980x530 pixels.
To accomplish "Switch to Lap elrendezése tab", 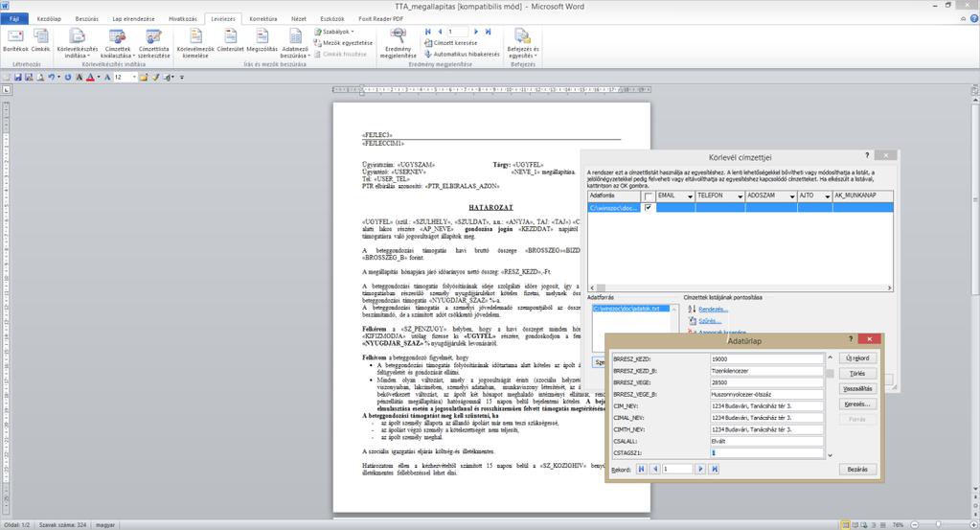I will tap(133, 19).
